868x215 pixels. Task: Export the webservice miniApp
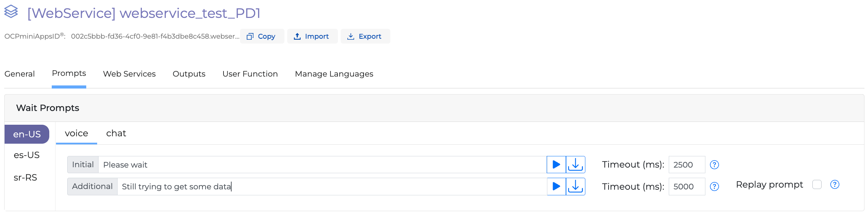(365, 36)
